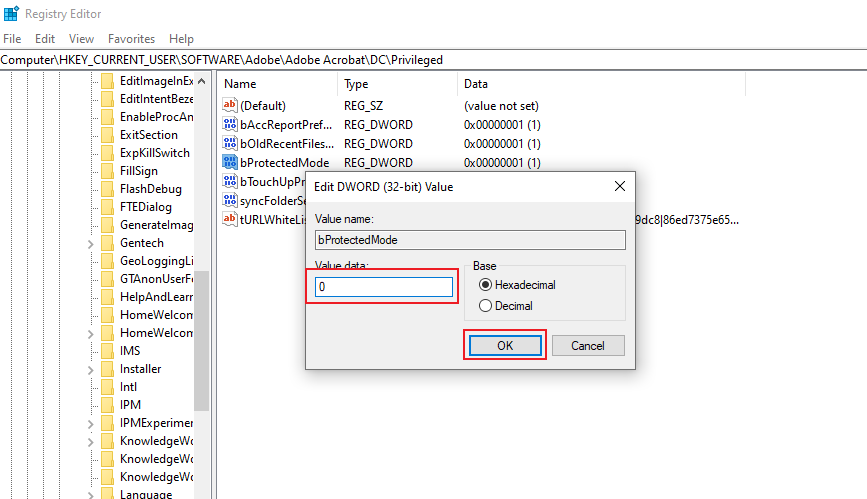Expand the Installer tree key
This screenshot has height=499, width=867.
(91, 370)
